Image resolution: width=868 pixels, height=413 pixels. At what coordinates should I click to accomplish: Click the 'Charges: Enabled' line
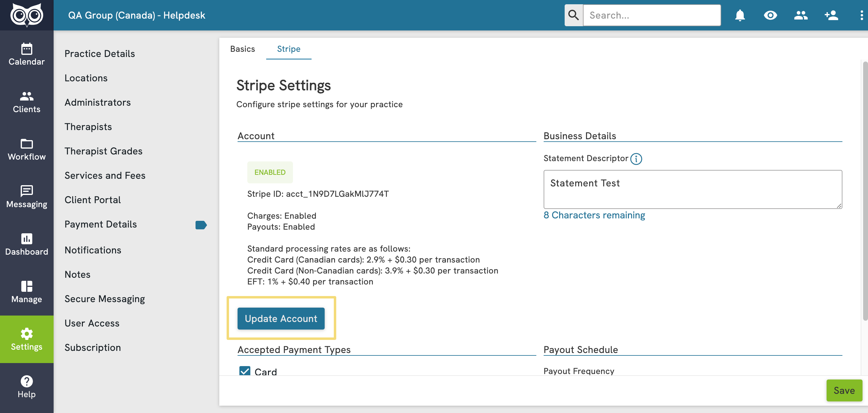(x=282, y=216)
